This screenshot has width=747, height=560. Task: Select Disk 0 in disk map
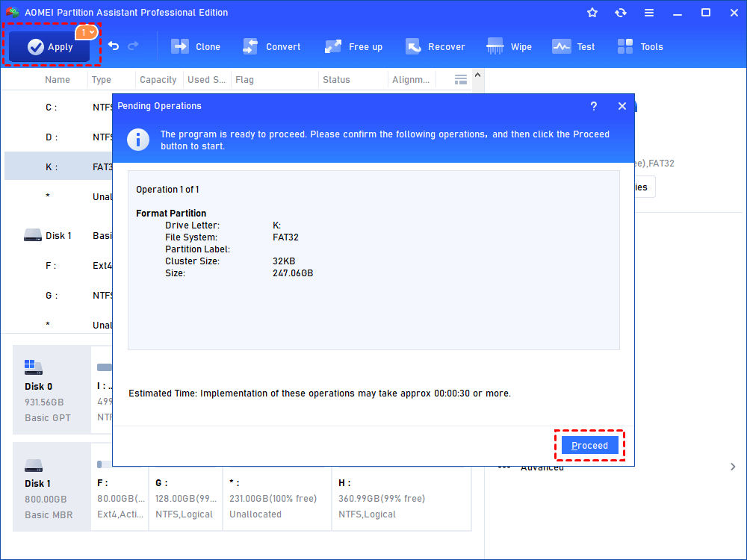pos(52,390)
